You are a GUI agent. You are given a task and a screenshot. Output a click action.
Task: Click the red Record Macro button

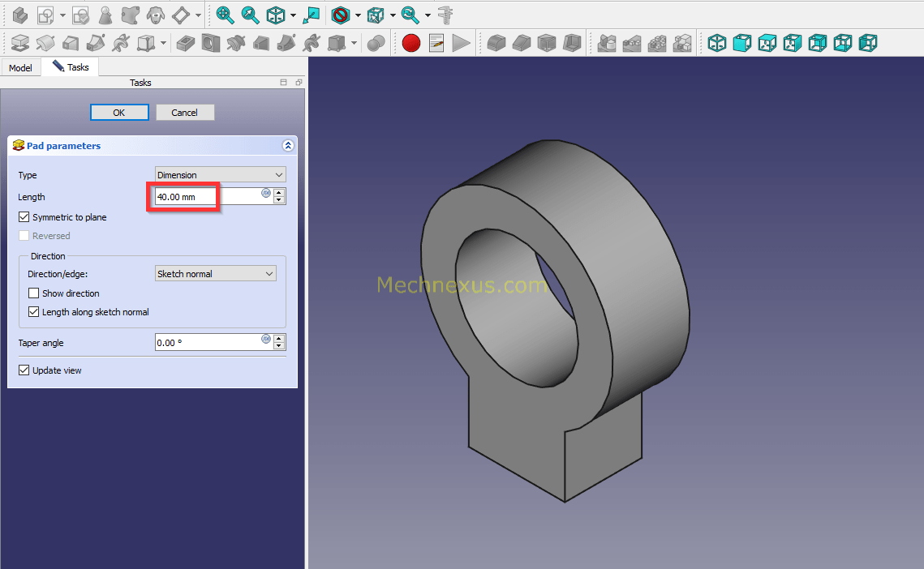(411, 43)
